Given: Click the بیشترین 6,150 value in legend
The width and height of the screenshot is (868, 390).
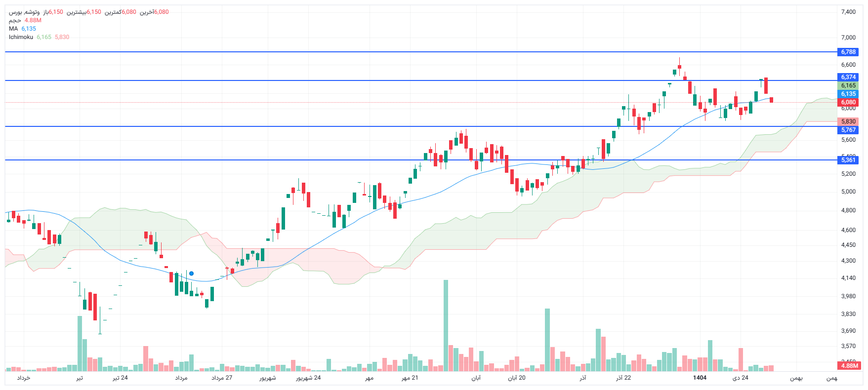Looking at the screenshot, I should pyautogui.click(x=93, y=12).
